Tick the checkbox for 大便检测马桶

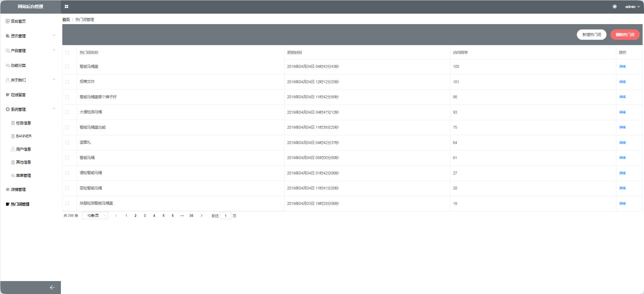click(67, 112)
